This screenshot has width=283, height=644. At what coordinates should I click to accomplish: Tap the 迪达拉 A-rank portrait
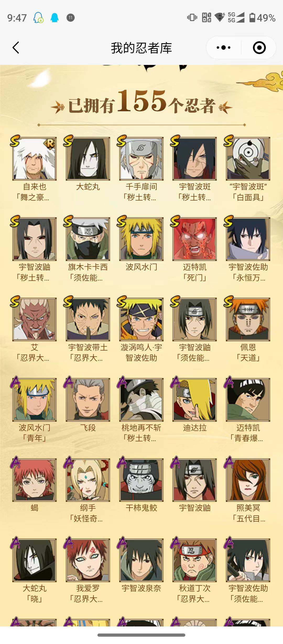(x=195, y=400)
